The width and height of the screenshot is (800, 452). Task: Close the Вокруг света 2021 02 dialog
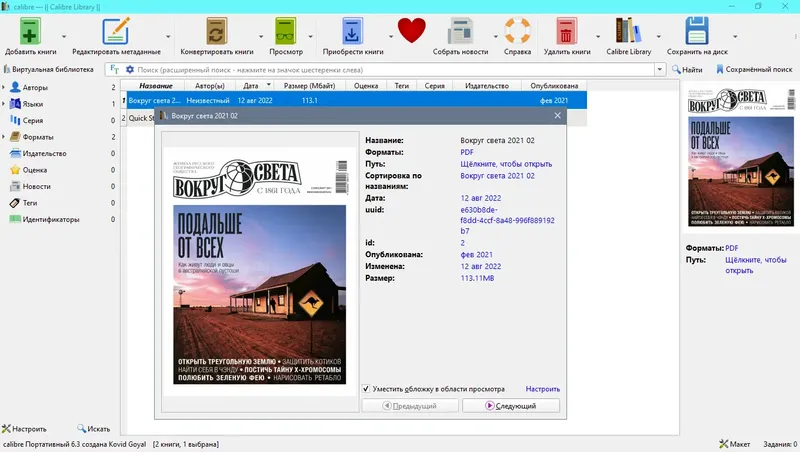557,116
